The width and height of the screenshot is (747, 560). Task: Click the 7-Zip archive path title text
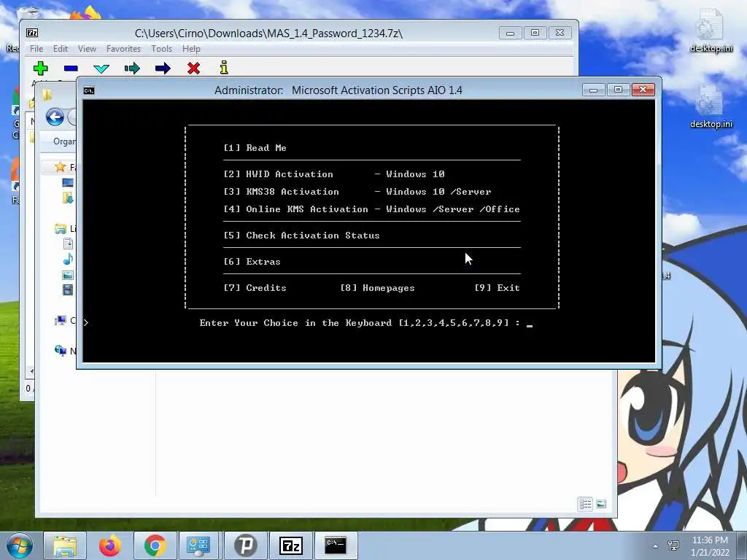coord(268,34)
